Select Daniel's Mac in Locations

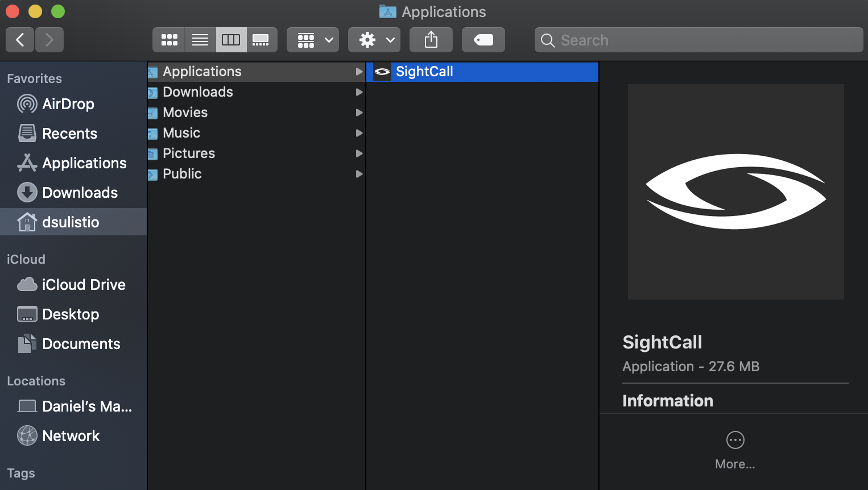coord(73,406)
